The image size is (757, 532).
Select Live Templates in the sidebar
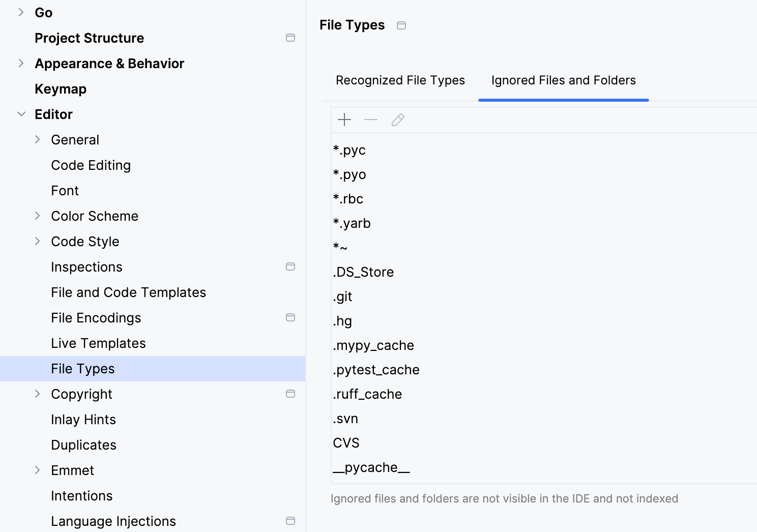click(98, 343)
